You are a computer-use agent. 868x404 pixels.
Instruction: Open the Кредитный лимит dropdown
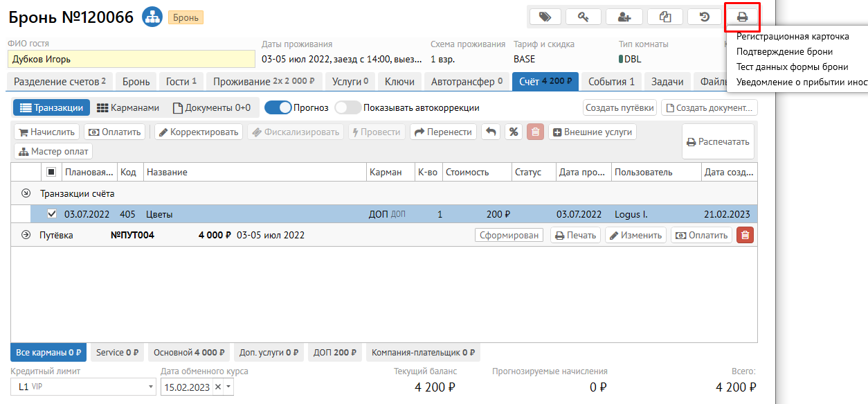pyautogui.click(x=151, y=387)
